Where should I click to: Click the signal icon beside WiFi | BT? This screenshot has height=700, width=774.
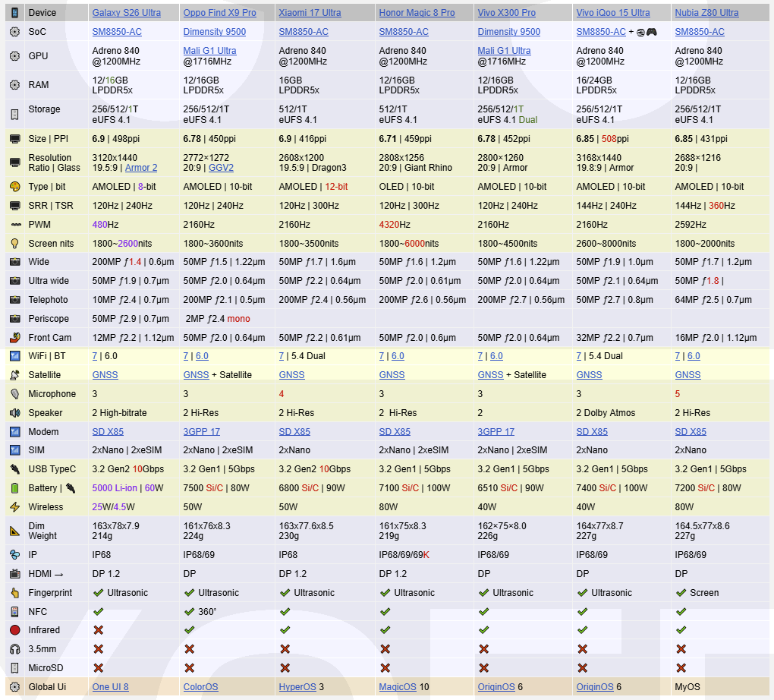click(x=15, y=356)
